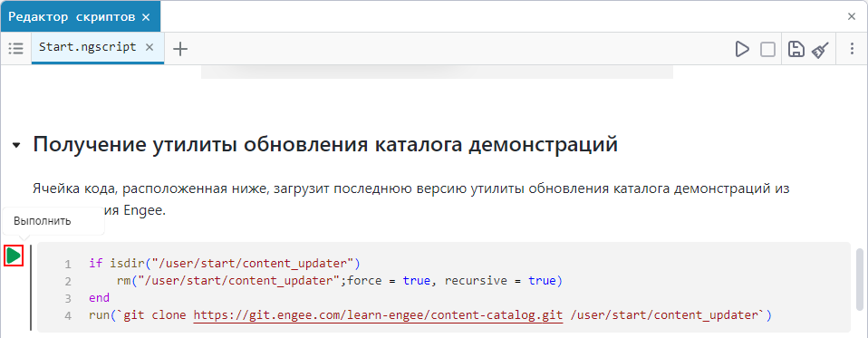Run the entire script from the toolbar

click(x=742, y=49)
